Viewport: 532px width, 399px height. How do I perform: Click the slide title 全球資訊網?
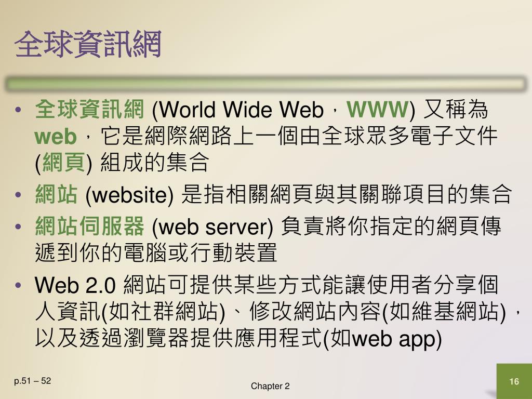pyautogui.click(x=87, y=45)
